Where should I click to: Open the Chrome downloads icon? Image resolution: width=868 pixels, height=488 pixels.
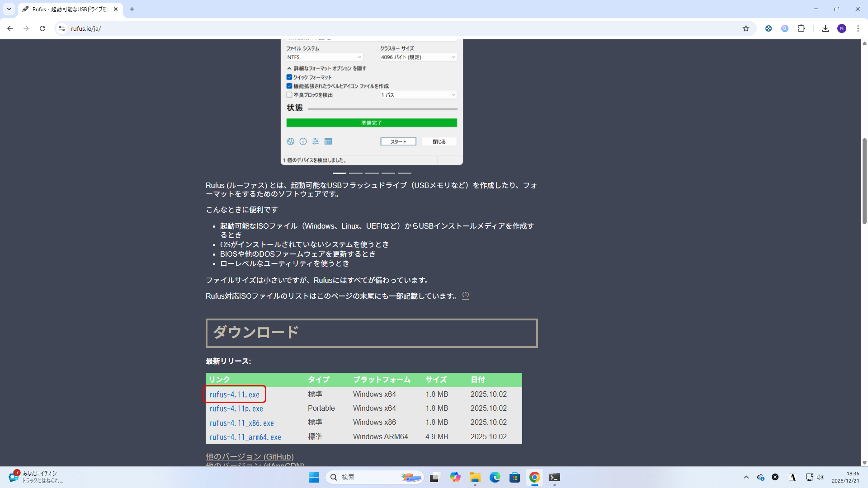click(x=826, y=28)
